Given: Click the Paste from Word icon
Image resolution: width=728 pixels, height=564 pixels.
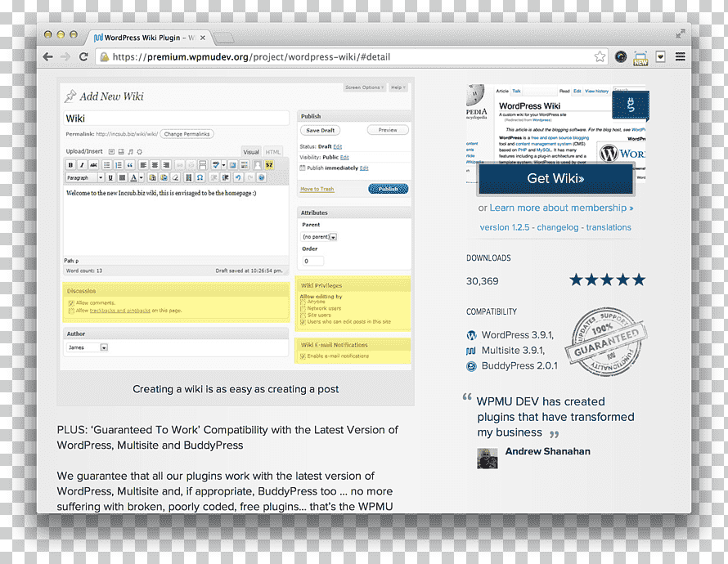Looking at the screenshot, I should coord(164,177).
